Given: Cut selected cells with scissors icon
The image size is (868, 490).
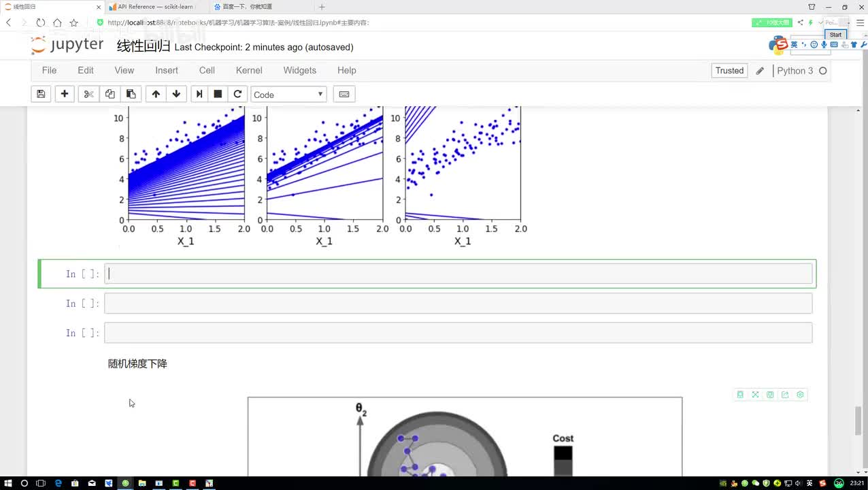Looking at the screenshot, I should pos(88,94).
